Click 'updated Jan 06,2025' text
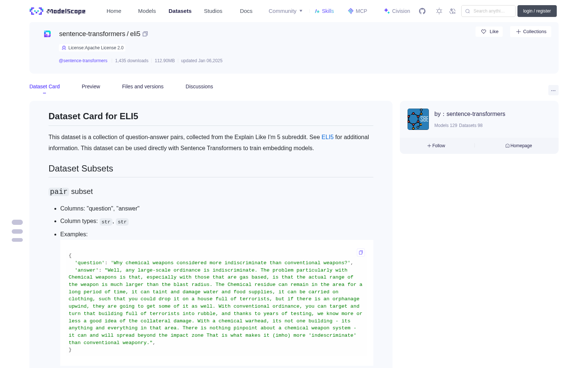 click(202, 61)
